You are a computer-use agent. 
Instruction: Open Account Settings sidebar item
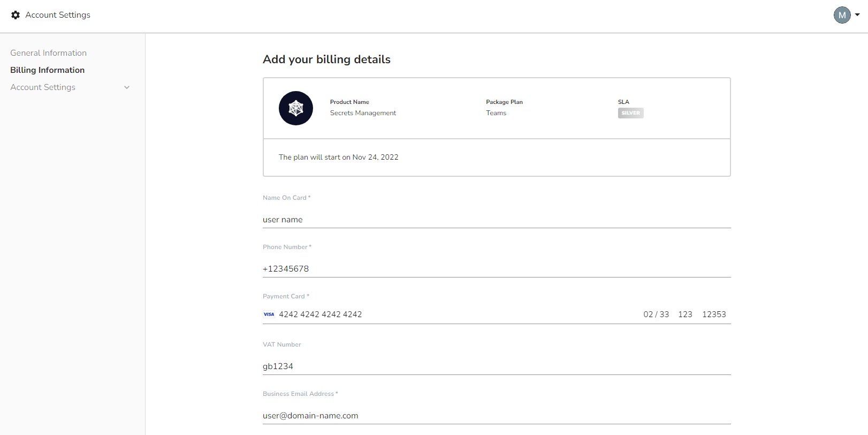tap(43, 87)
